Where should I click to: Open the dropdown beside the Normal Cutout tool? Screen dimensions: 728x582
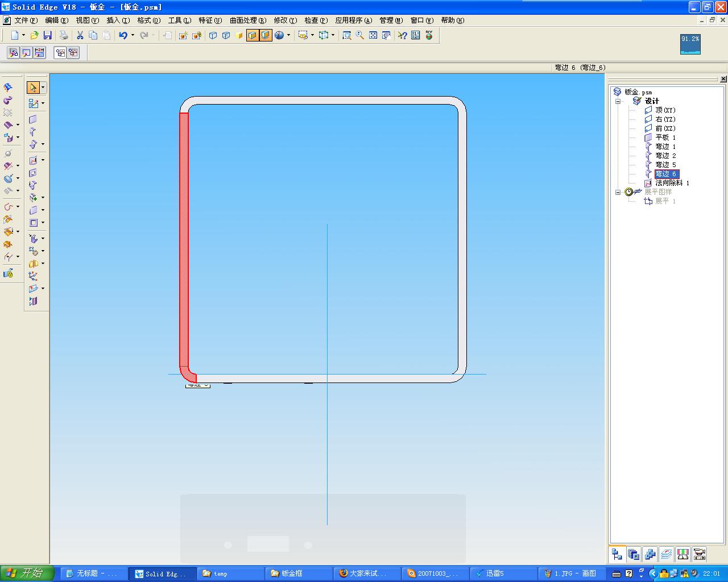43,160
